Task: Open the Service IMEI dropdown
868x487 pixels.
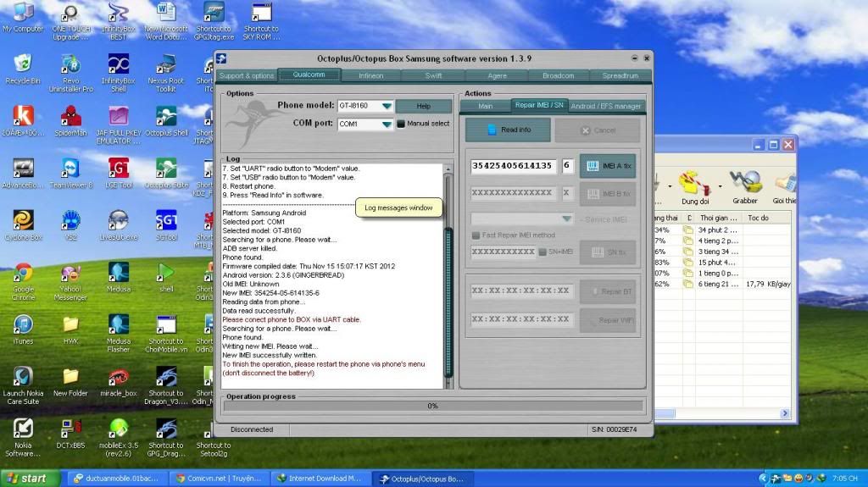Action: coord(566,219)
